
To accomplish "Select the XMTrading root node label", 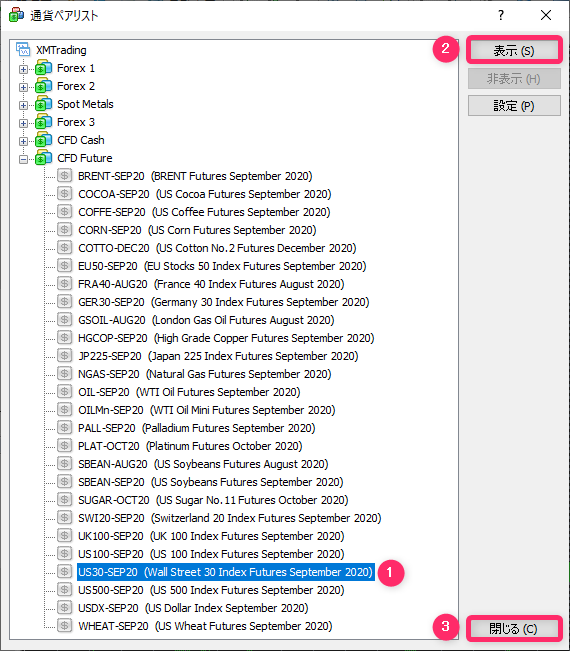I will [x=61, y=50].
